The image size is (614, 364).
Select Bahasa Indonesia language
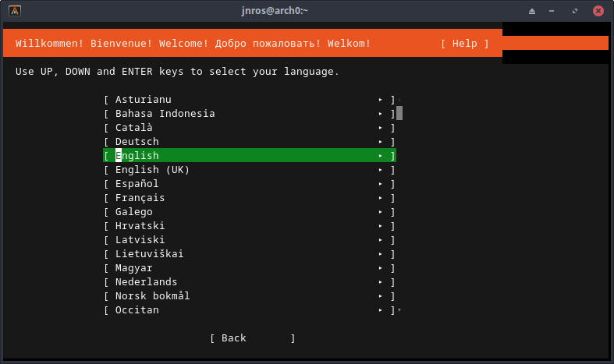click(250, 114)
